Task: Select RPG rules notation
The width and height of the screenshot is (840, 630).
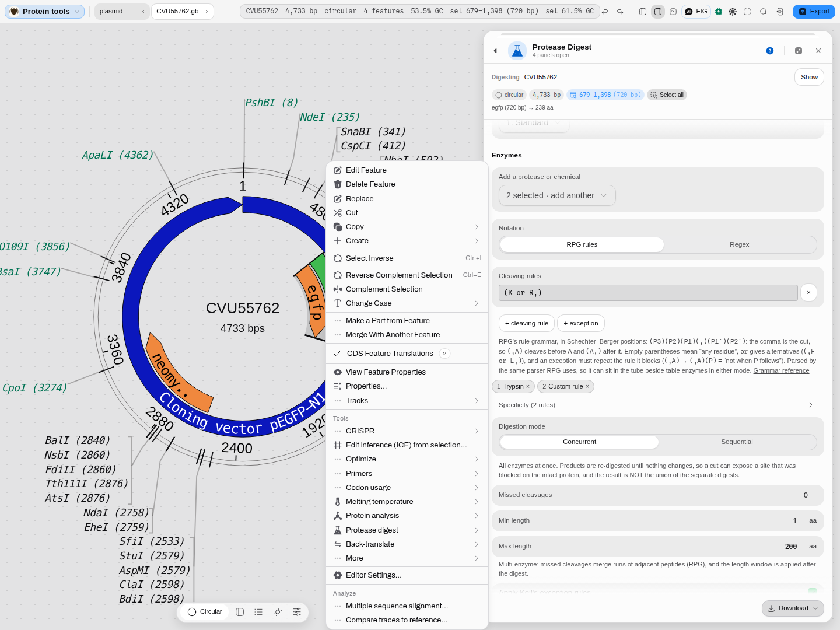Action: (x=582, y=244)
